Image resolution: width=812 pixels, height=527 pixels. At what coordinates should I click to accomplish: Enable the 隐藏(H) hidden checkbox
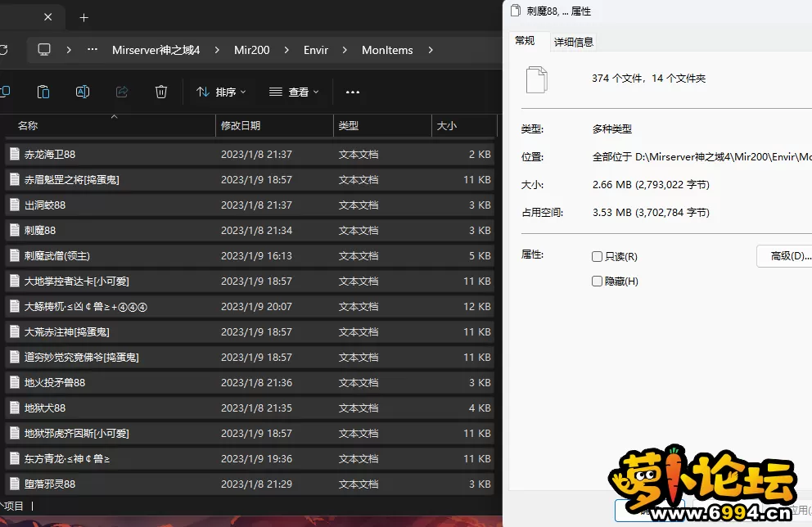click(597, 282)
